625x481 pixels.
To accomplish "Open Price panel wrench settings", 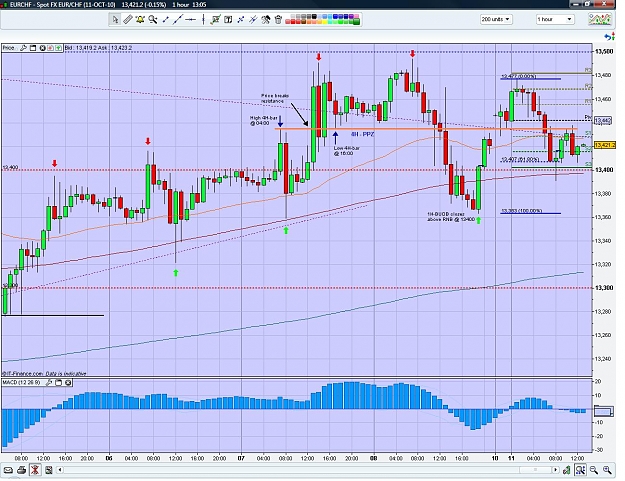I will point(23,48).
